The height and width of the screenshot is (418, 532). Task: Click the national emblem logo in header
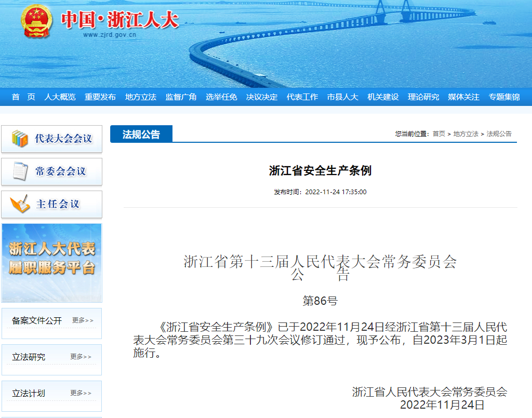[36, 21]
